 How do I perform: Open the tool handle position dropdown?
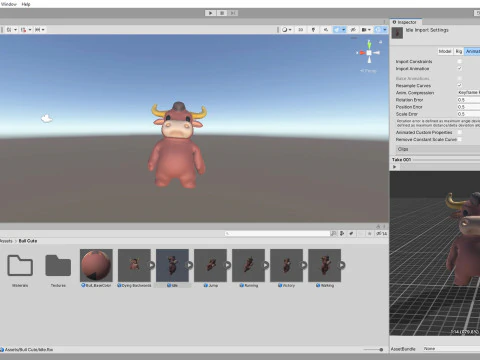(11, 30)
